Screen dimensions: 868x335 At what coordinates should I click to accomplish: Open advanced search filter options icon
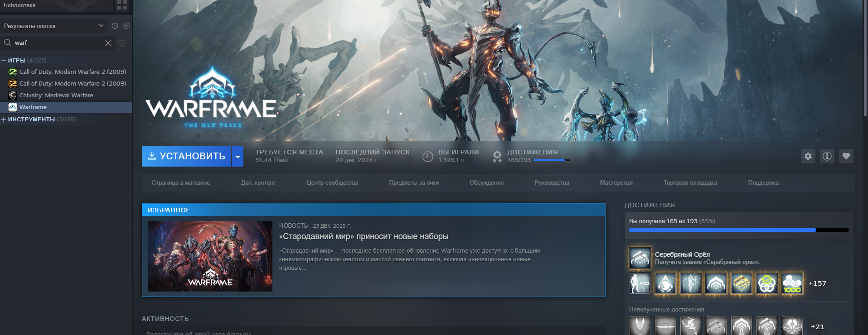point(122,43)
